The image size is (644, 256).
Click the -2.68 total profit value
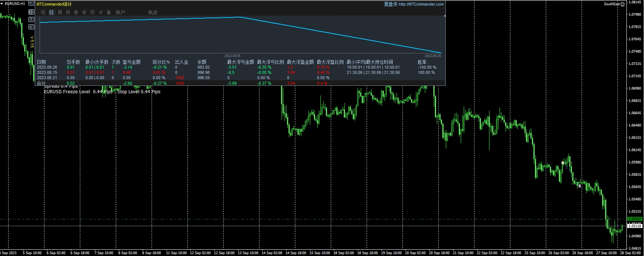[x=127, y=83]
